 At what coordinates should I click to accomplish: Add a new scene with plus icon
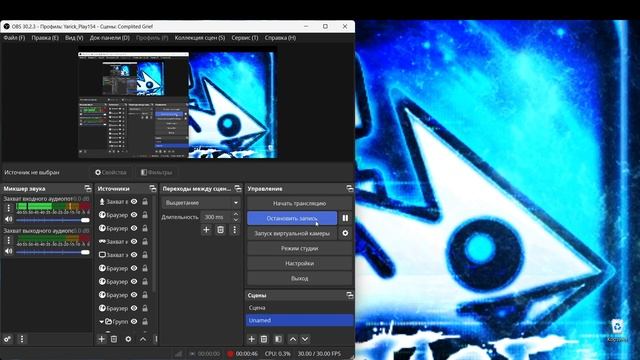tap(251, 339)
